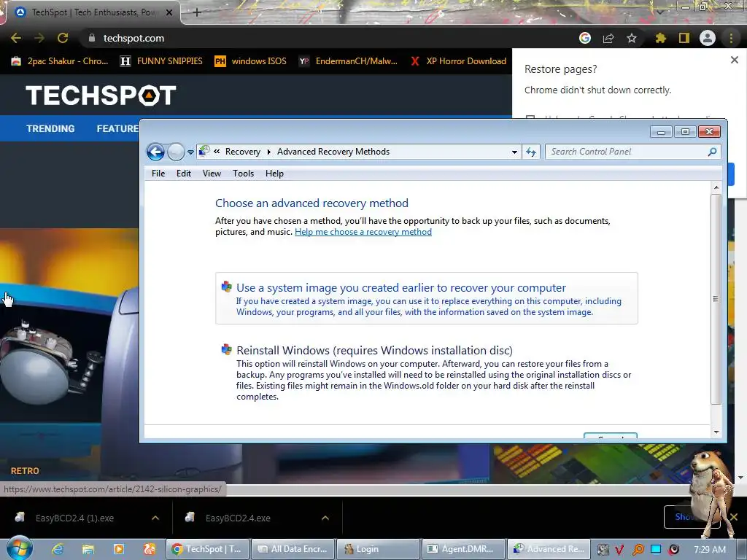This screenshot has height=560, width=747.
Task: Reload the TechSpot page in Chrome
Action: point(63,38)
